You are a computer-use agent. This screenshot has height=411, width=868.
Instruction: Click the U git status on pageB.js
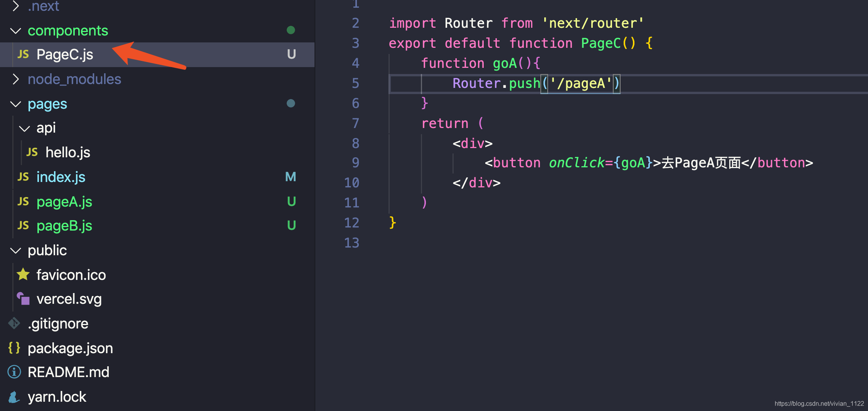[291, 226]
